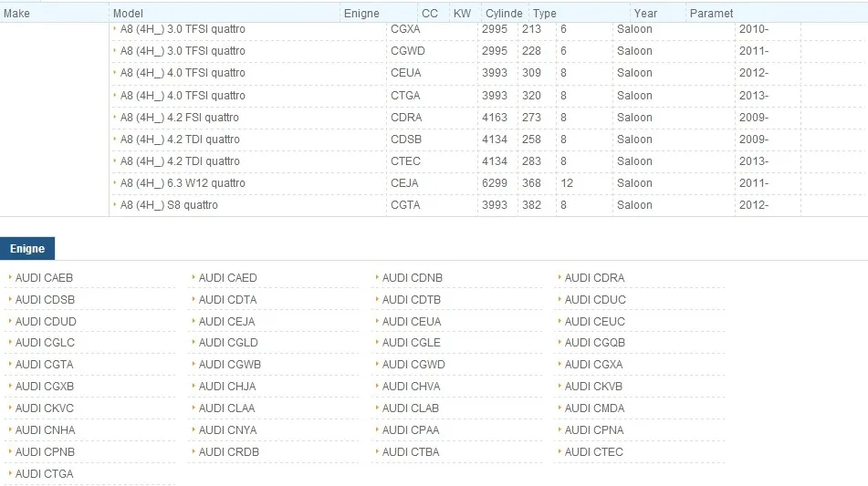868x486 pixels.
Task: Select engine AUDI CHVA
Action: tap(411, 387)
